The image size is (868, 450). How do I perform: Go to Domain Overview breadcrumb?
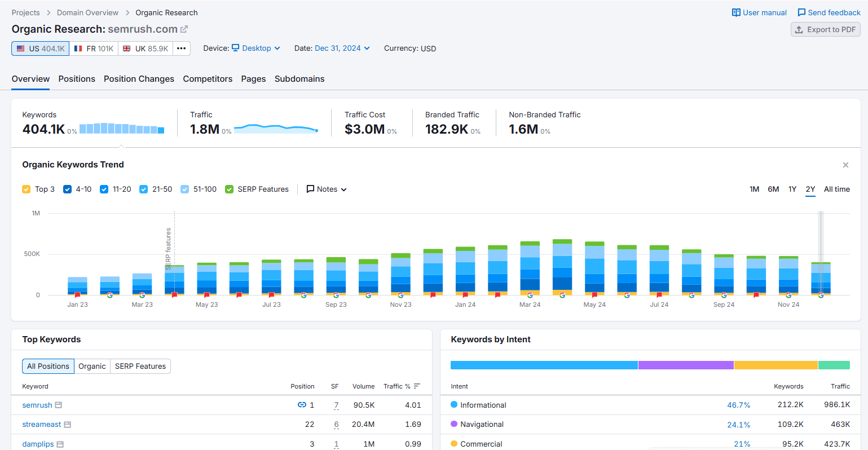tap(87, 12)
